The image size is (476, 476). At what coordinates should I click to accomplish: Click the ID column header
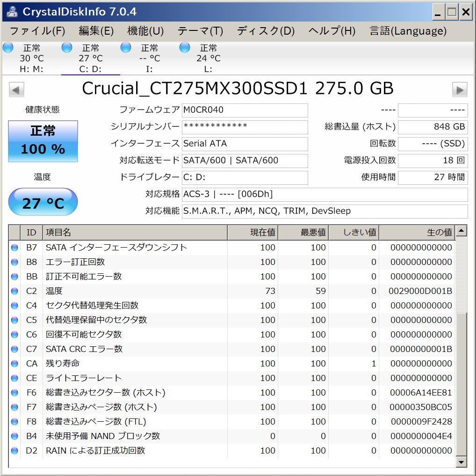tap(31, 233)
